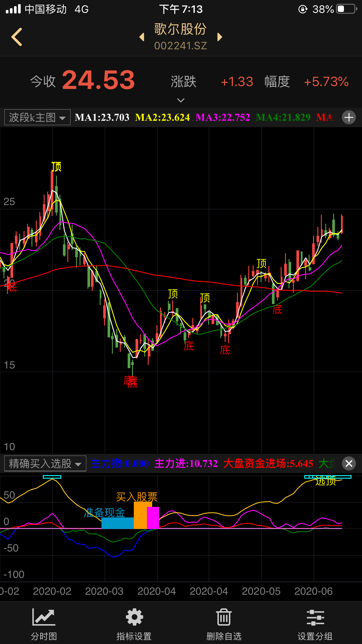This screenshot has width=362, height=644.
Task: Switch to previous stock with left triangle
Action: tap(142, 37)
